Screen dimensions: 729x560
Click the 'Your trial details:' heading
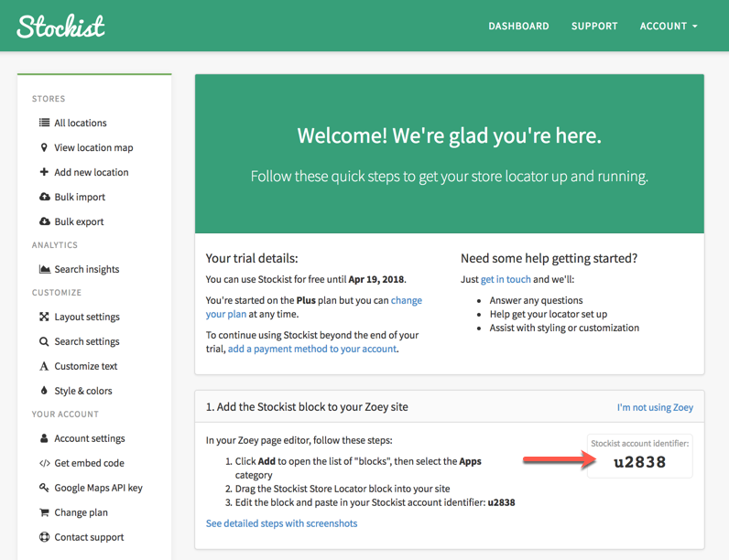click(252, 258)
